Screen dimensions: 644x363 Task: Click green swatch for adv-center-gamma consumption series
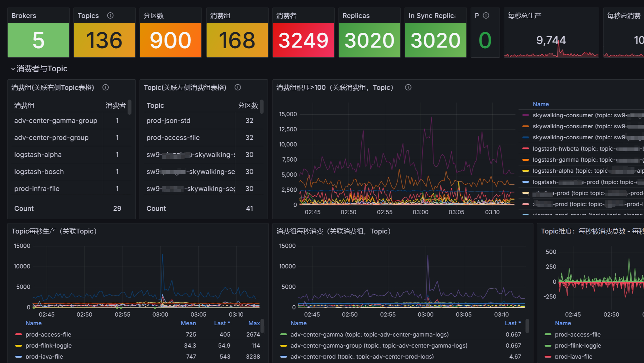tap(284, 334)
